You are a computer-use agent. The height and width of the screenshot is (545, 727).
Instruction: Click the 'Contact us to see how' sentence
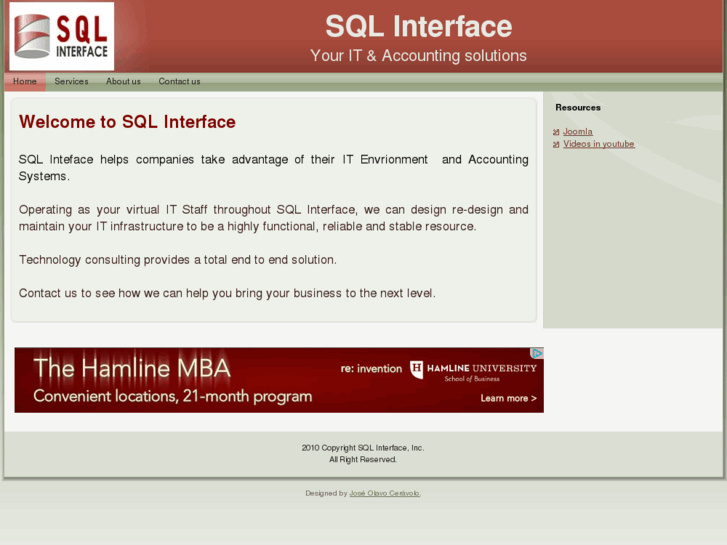point(227,293)
